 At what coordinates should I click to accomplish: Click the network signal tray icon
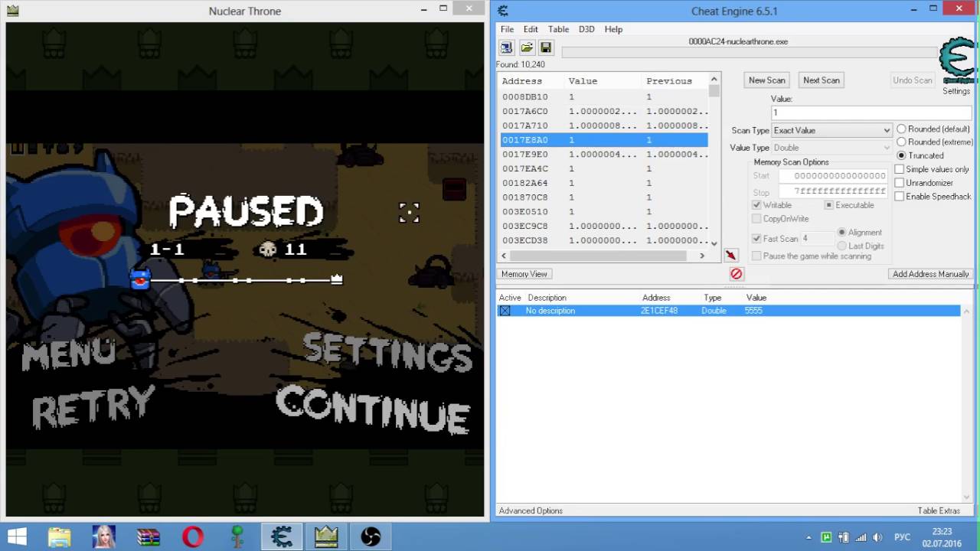pos(861,537)
